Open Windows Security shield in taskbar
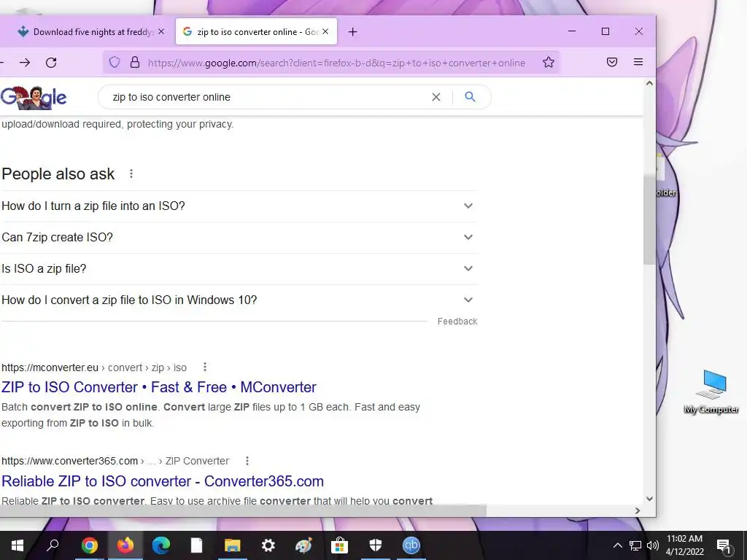 (376, 545)
